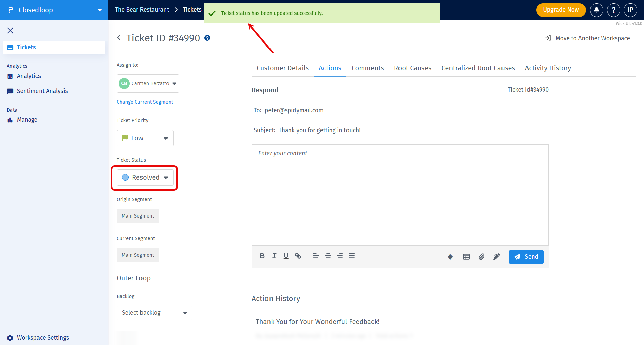Open the Centralized Root Causes tab

click(x=478, y=68)
